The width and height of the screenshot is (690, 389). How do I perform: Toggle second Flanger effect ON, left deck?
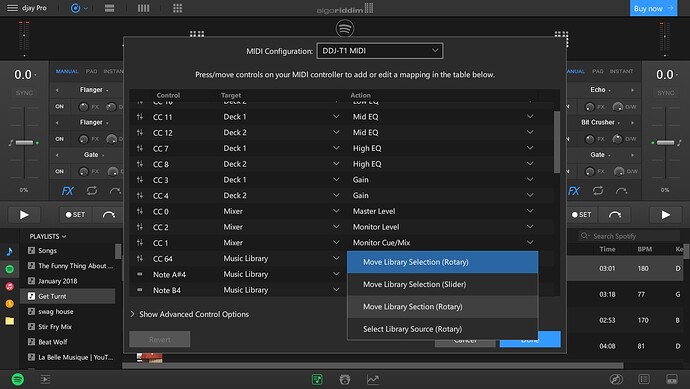[59, 139]
